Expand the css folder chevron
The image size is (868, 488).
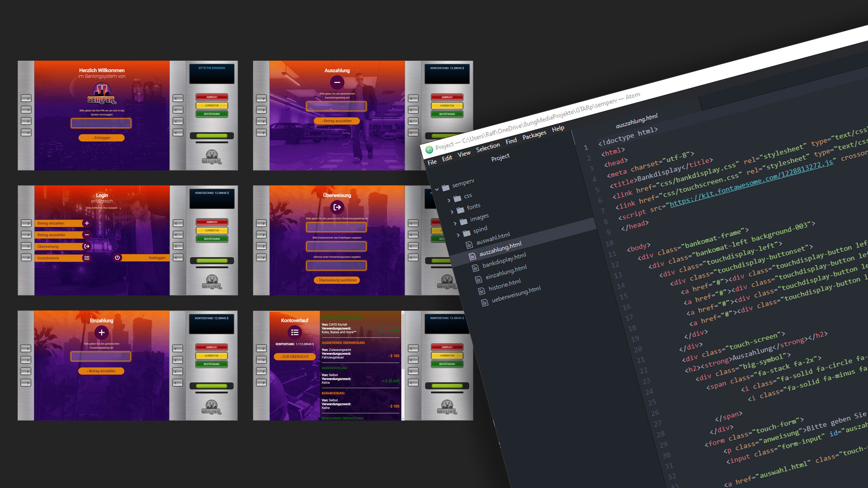tap(449, 201)
